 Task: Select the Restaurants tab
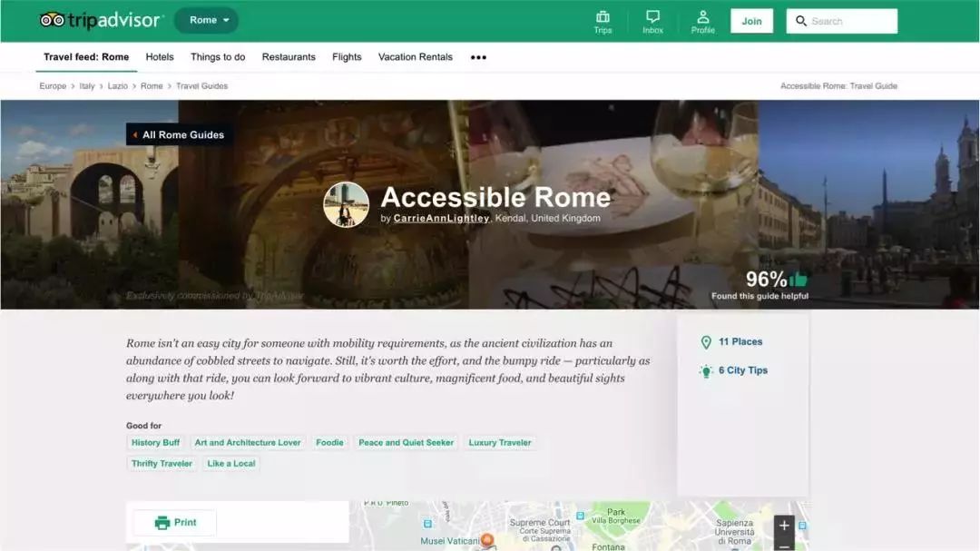289,57
